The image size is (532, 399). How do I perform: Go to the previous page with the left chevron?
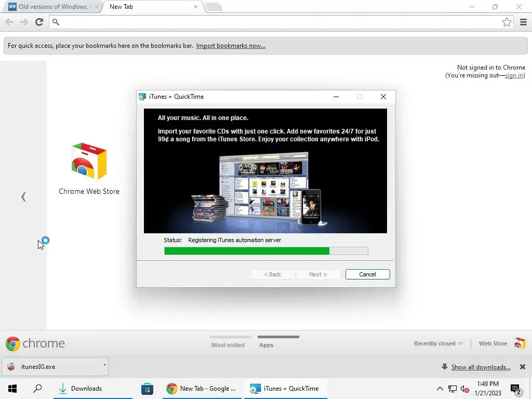(x=23, y=197)
